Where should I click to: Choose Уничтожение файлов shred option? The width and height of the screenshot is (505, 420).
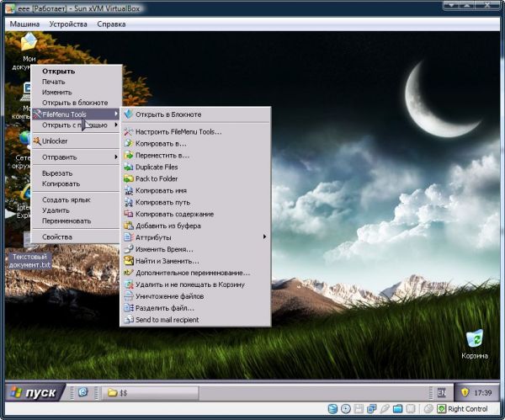click(x=169, y=296)
